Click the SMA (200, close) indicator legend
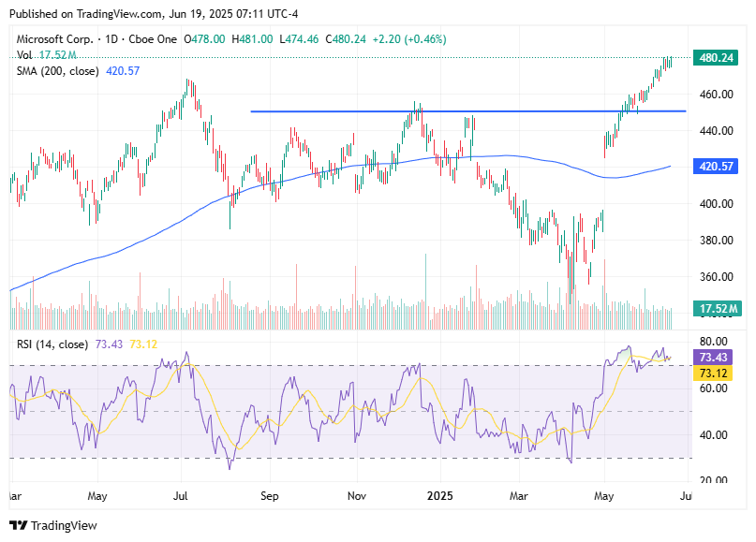 [57, 71]
